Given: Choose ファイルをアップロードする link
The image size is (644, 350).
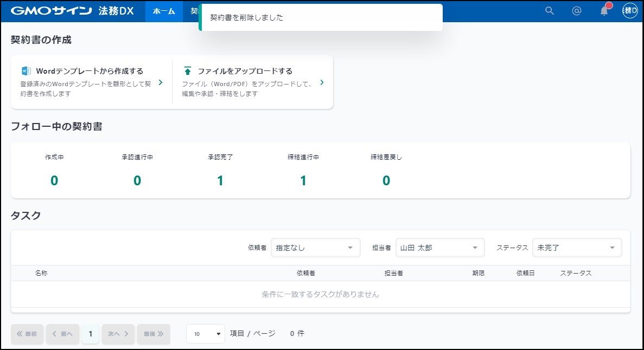Looking at the screenshot, I should [x=245, y=71].
